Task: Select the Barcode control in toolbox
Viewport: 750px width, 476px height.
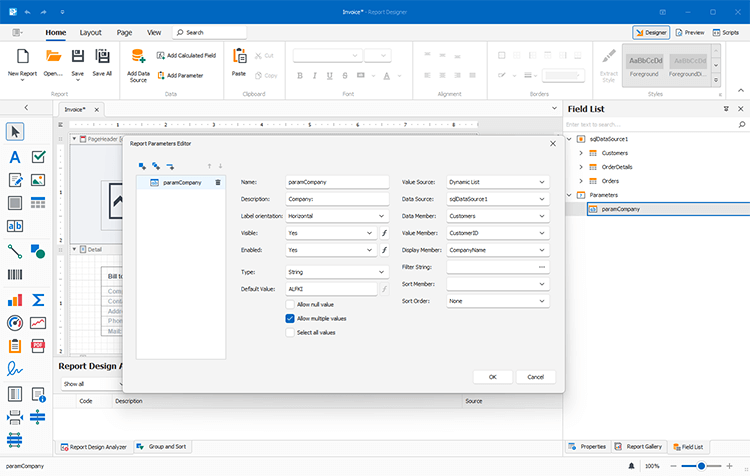Action: [x=15, y=275]
